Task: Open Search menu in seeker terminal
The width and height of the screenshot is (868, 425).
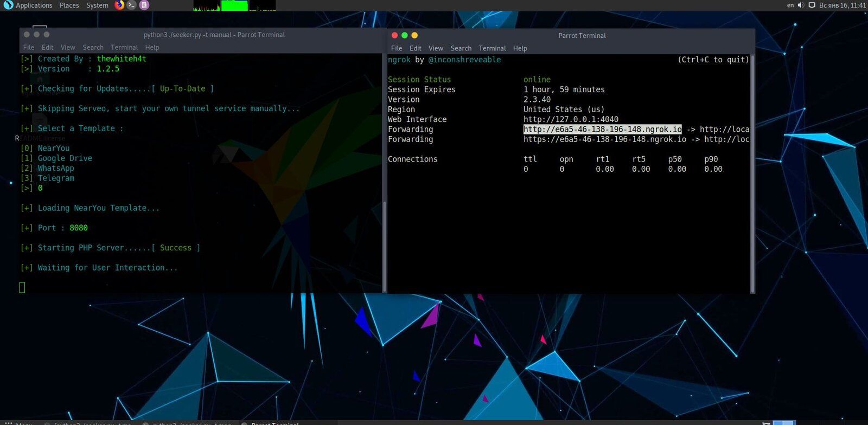Action: point(93,48)
